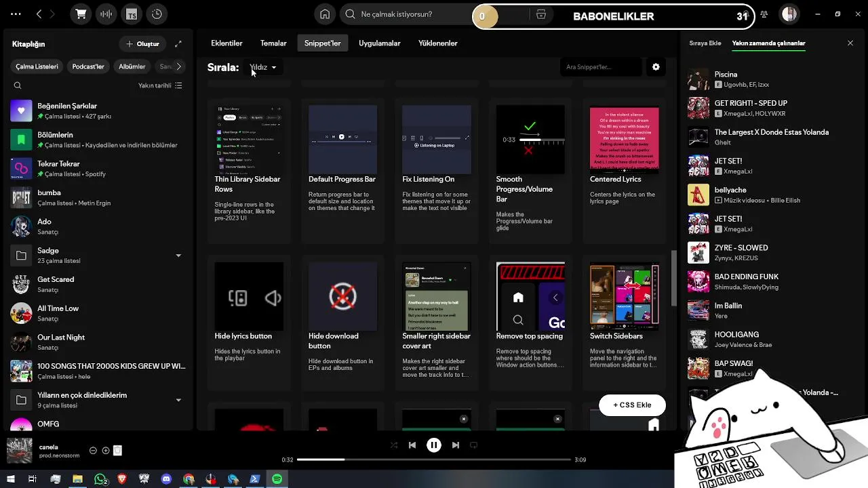
Task: Select the Snippet'ler tab
Action: pyautogui.click(x=323, y=43)
